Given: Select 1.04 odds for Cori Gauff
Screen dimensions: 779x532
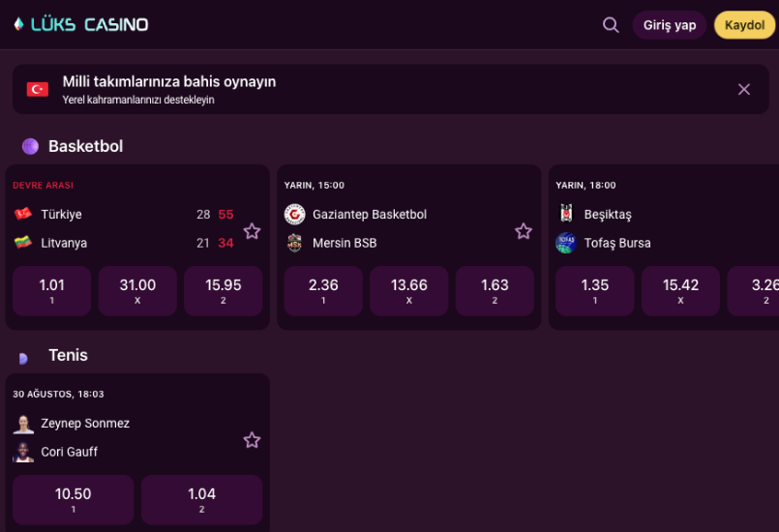Looking at the screenshot, I should [x=201, y=500].
